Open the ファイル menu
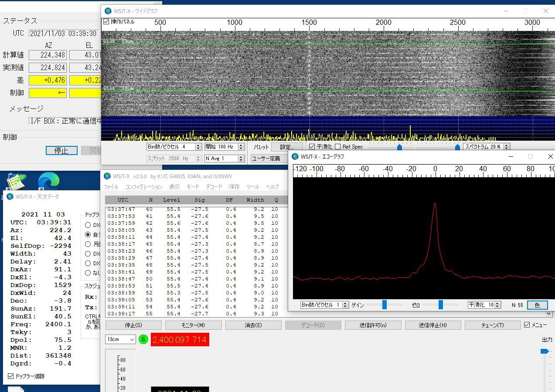 (x=110, y=187)
